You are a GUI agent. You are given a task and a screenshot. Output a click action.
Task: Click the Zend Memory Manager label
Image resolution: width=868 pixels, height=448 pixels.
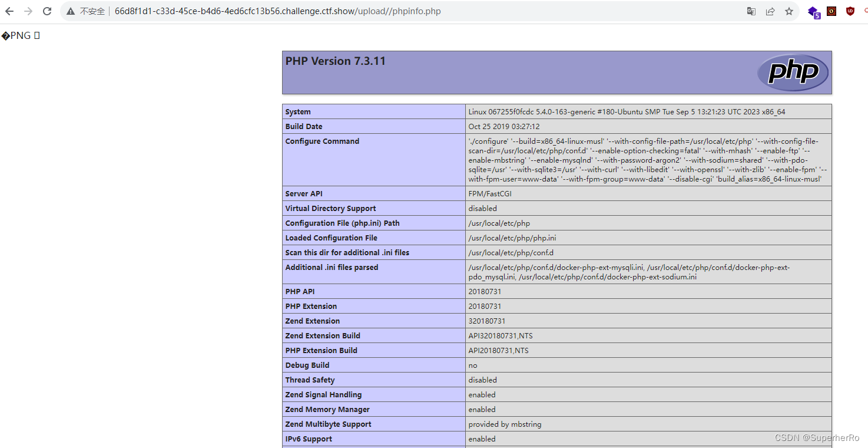(x=327, y=410)
